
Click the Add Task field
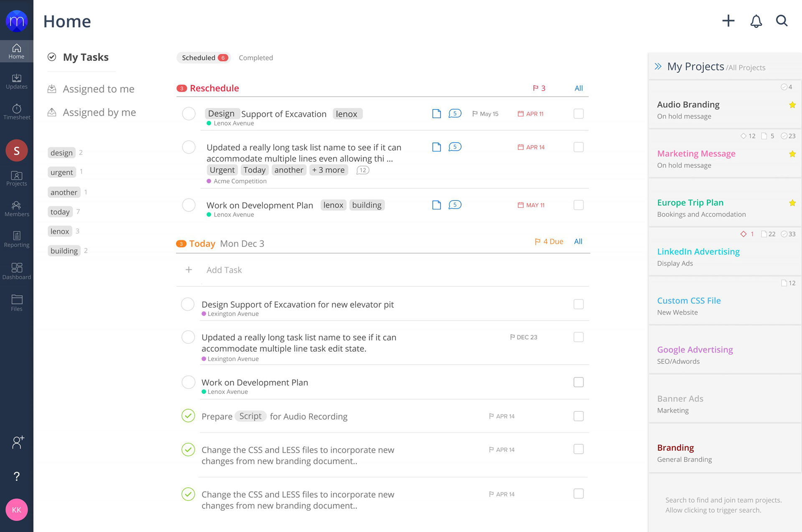[x=224, y=270]
